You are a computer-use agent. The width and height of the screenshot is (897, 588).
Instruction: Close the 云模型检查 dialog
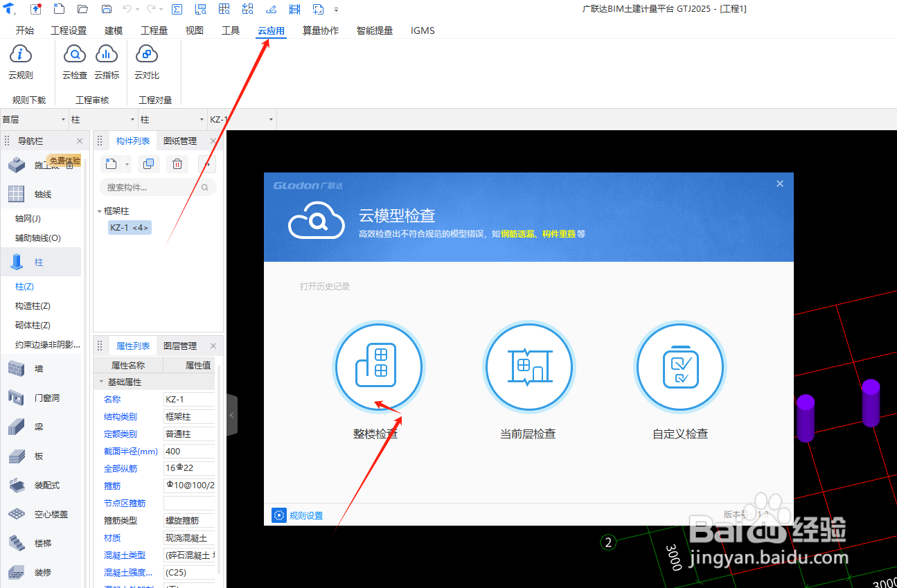(x=780, y=184)
